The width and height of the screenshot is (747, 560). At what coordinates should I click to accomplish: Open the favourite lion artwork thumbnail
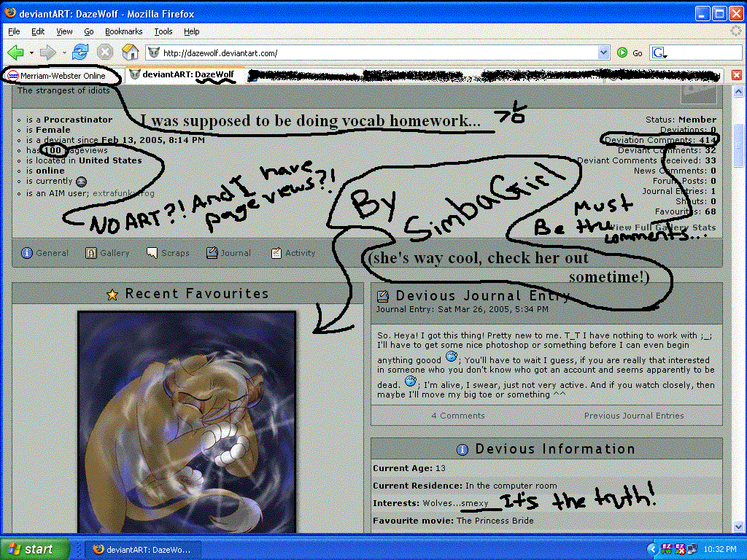tap(187, 422)
